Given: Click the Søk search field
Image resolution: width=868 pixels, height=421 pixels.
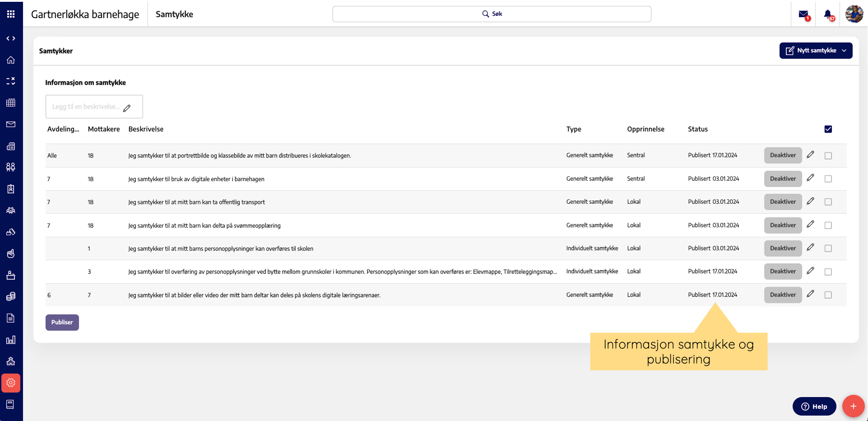Looking at the screenshot, I should point(492,14).
